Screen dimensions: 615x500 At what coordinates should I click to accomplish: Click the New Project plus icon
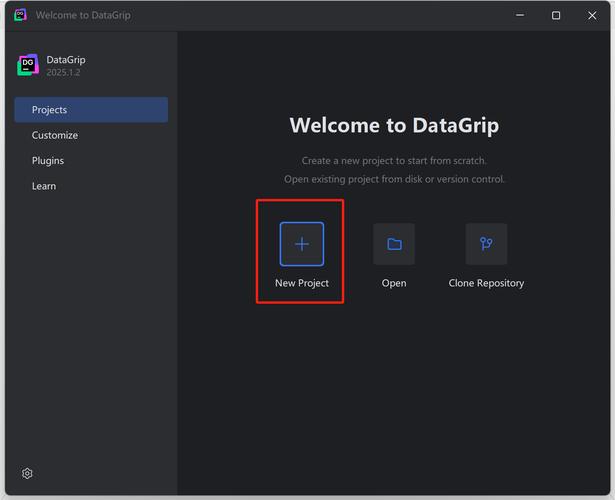tap(301, 244)
